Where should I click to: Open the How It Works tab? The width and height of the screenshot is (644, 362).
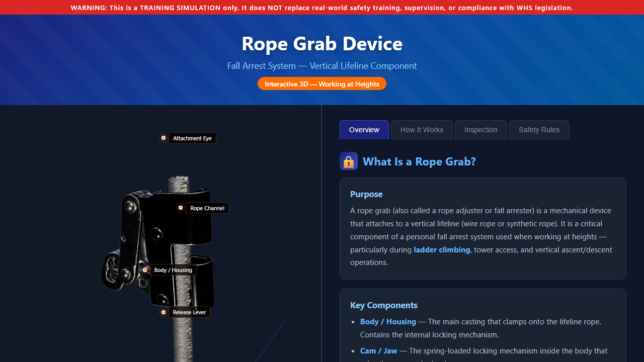[x=422, y=130]
